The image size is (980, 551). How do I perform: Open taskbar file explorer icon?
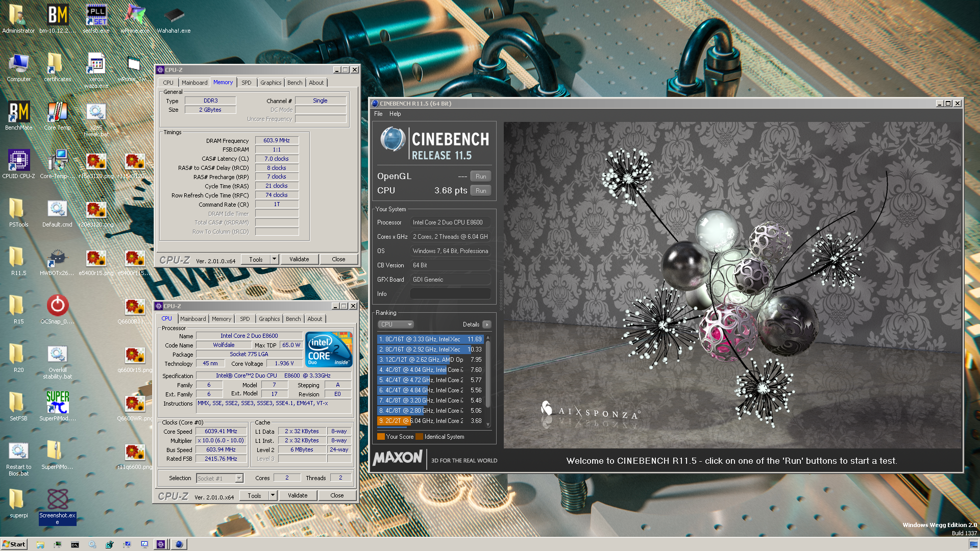tap(40, 544)
